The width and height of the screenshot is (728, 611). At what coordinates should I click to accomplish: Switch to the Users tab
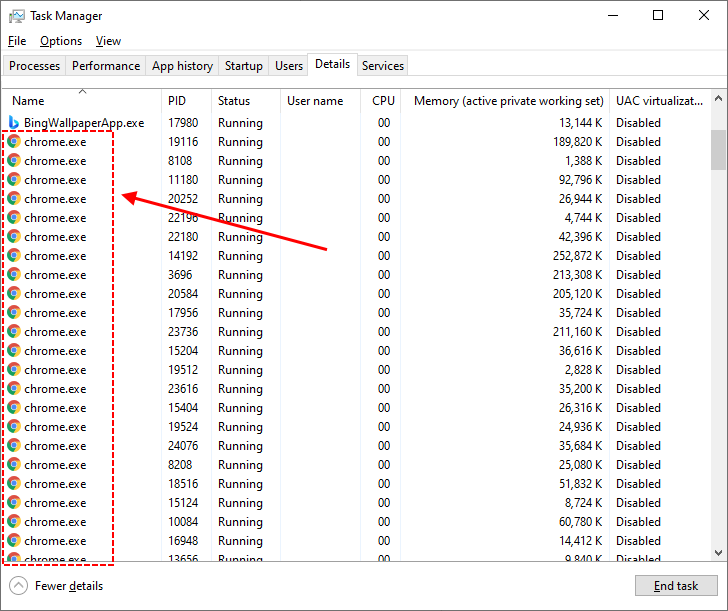click(289, 66)
